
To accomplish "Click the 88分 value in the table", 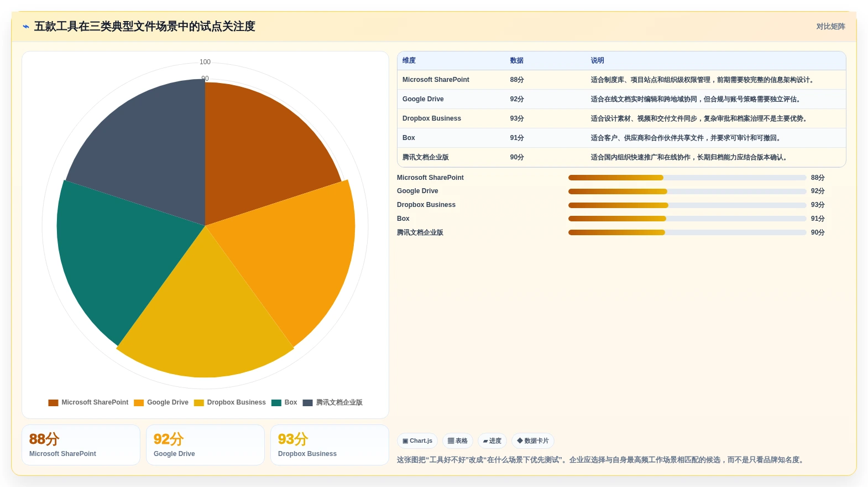I will coord(517,80).
